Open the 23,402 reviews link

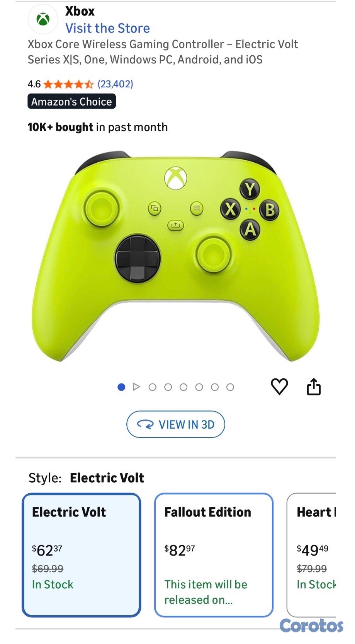115,84
